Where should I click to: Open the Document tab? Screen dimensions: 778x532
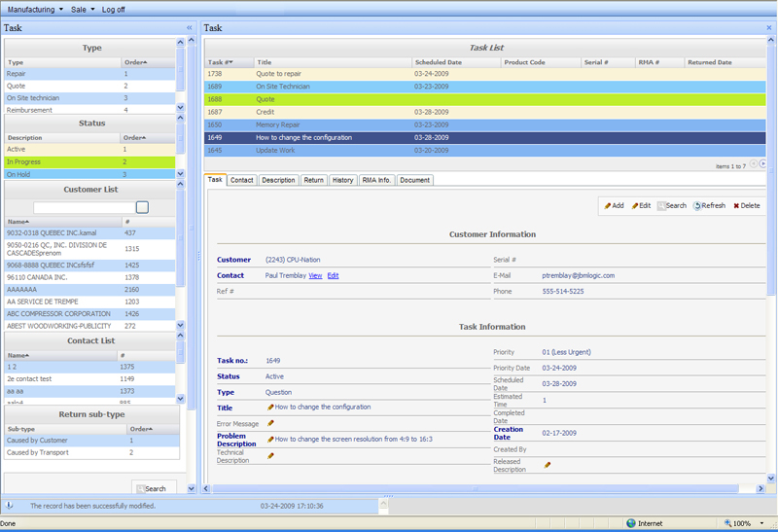414,180
